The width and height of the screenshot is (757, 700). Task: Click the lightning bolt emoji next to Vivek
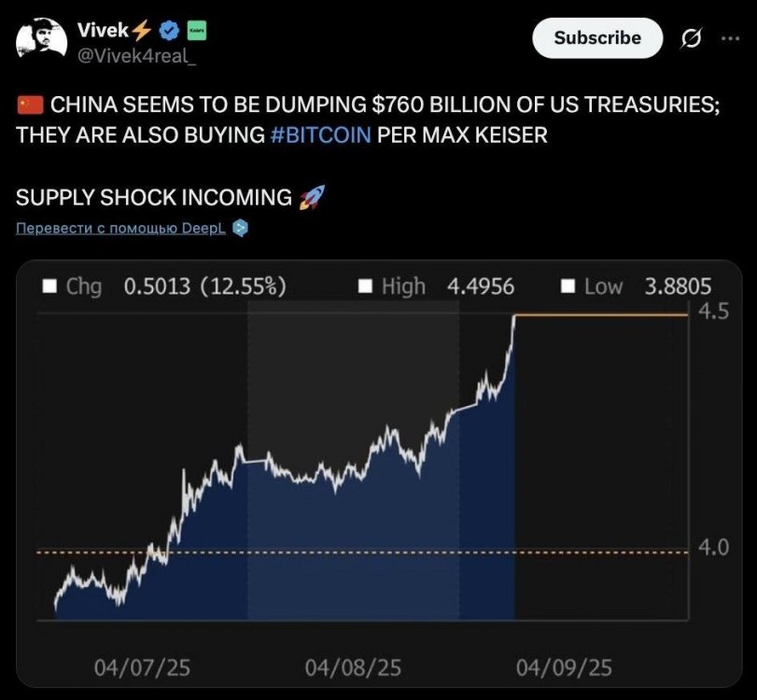tap(142, 32)
